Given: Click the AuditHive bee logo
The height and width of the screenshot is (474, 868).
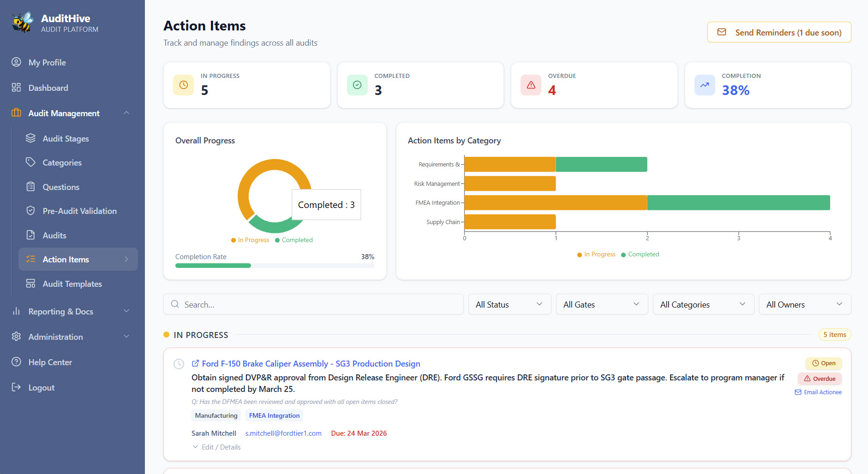Looking at the screenshot, I should 23,23.
